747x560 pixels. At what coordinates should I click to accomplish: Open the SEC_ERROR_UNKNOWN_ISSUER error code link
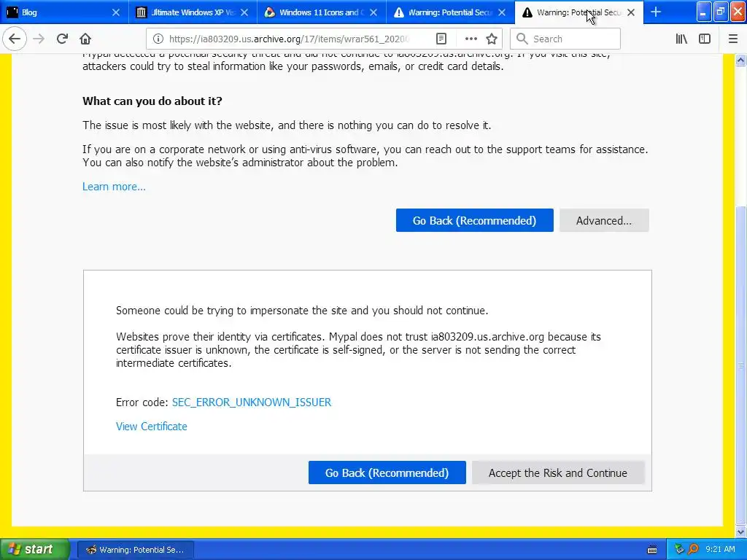tap(252, 402)
